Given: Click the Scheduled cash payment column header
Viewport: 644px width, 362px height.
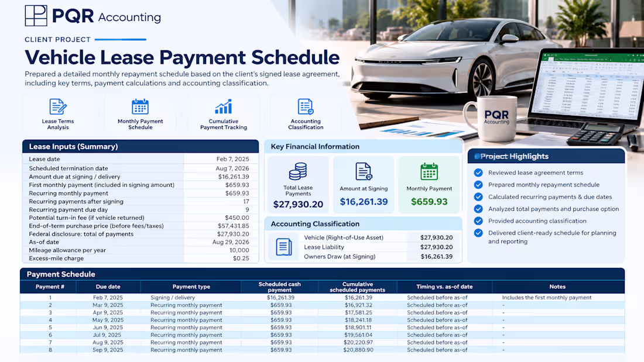Looking at the screenshot, I should [x=279, y=287].
